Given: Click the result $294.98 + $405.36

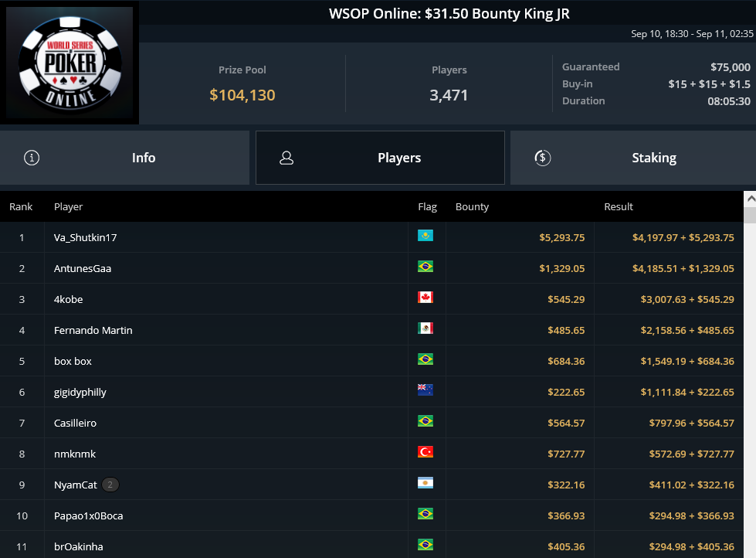Looking at the screenshot, I should pyautogui.click(x=692, y=546).
